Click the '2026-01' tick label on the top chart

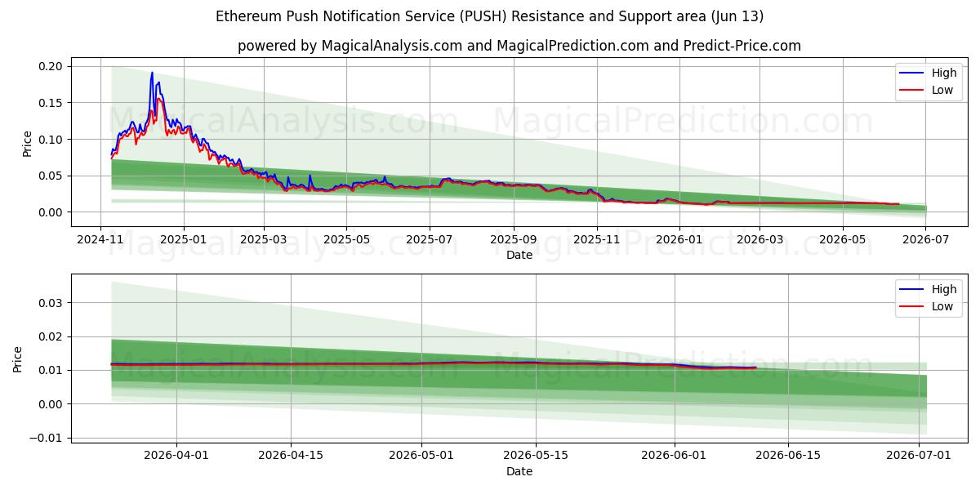(680, 240)
